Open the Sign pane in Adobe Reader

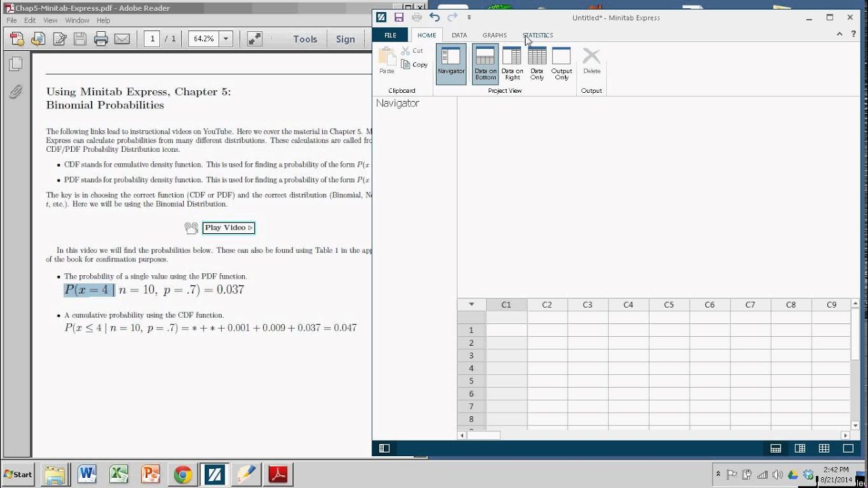(x=345, y=39)
